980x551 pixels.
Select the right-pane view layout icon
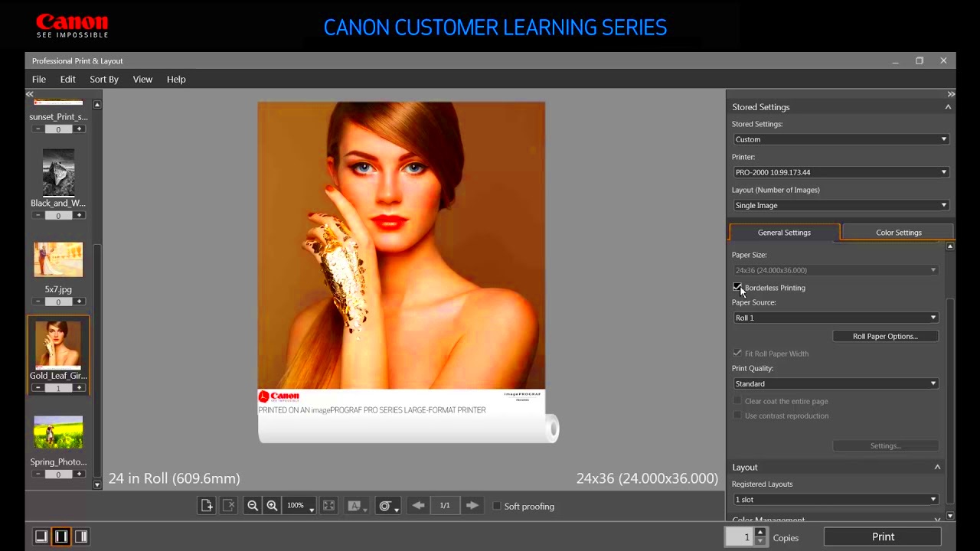click(x=81, y=536)
